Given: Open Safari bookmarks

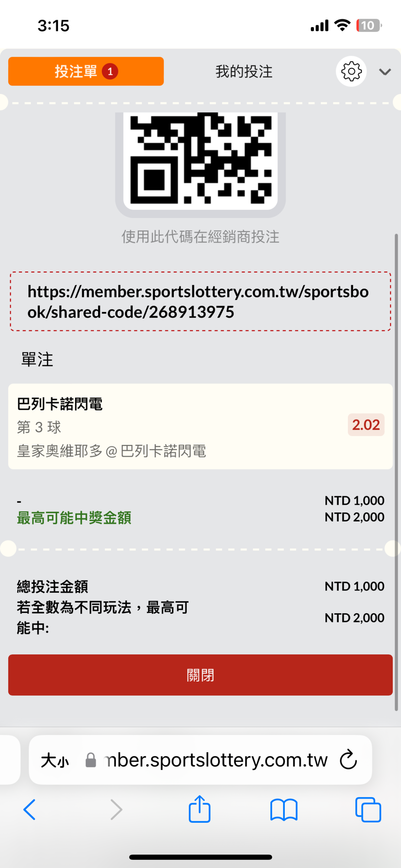Looking at the screenshot, I should click(x=284, y=810).
